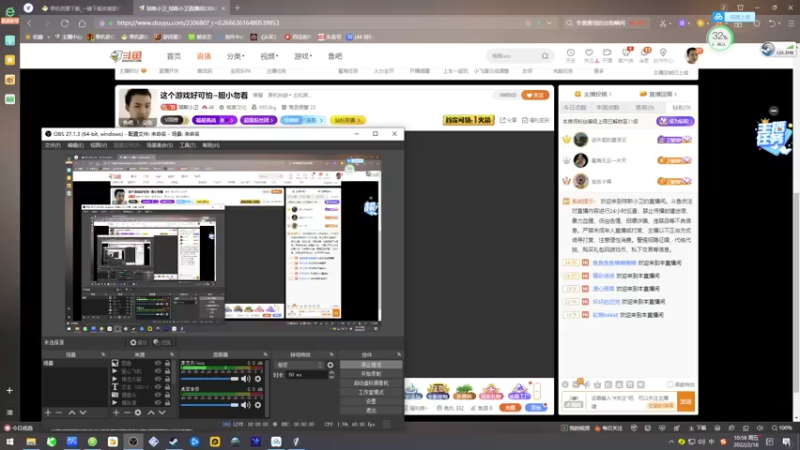
Task: Reload the browser page
Action: [x=64, y=23]
